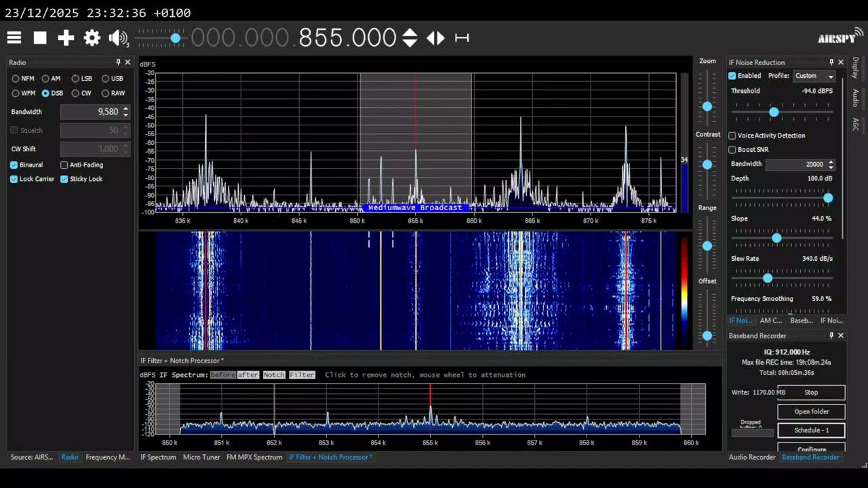Select USB mode
The width and height of the screenshot is (868, 488).
coord(112,79)
